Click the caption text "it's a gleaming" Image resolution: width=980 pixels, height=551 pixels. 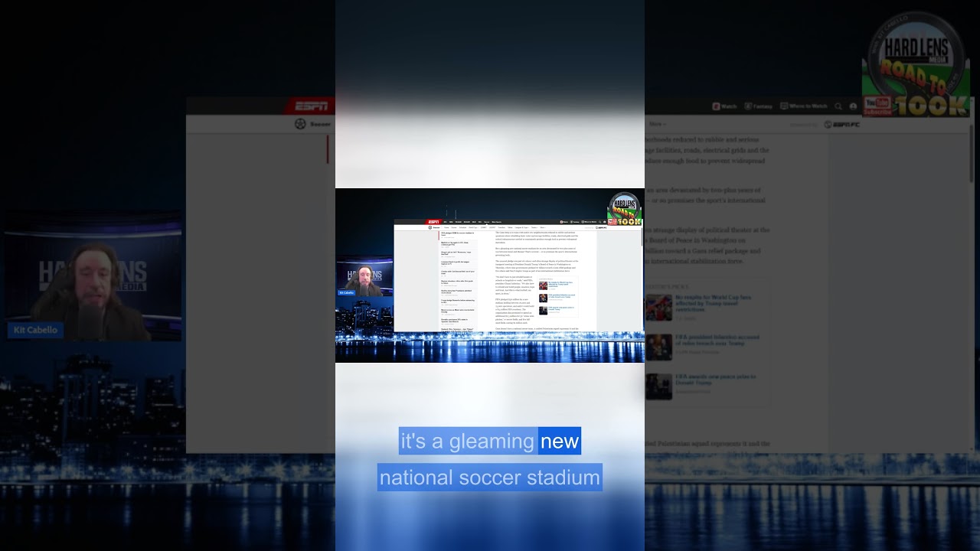(x=467, y=441)
